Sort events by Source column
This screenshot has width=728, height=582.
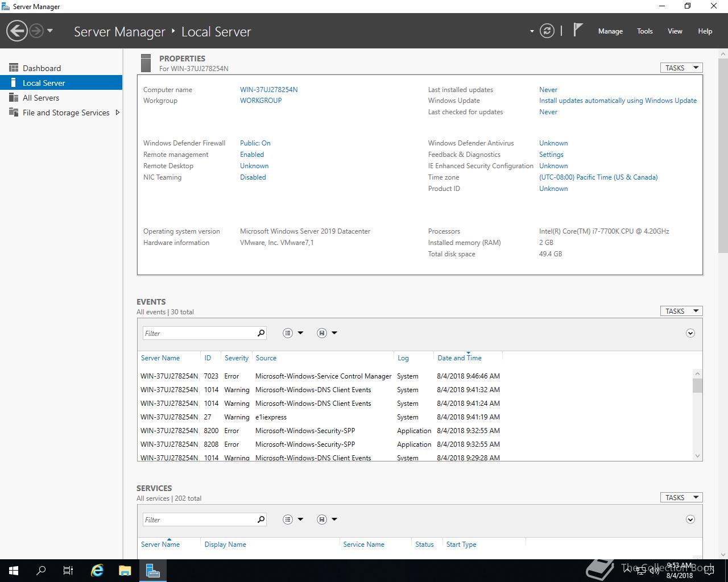[x=266, y=358]
